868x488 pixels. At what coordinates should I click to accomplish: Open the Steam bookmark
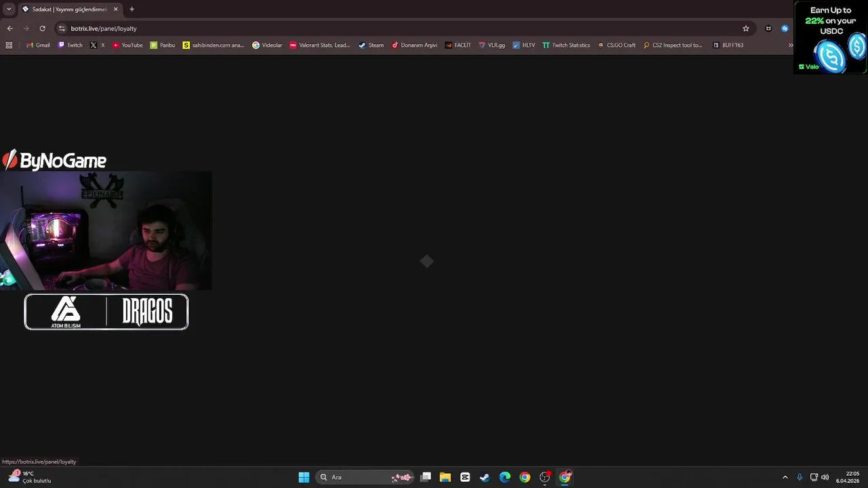pos(371,45)
